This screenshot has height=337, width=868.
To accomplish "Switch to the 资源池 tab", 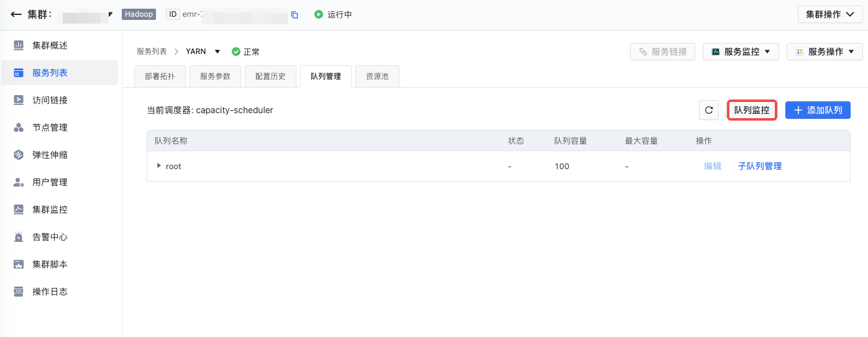I will [377, 76].
